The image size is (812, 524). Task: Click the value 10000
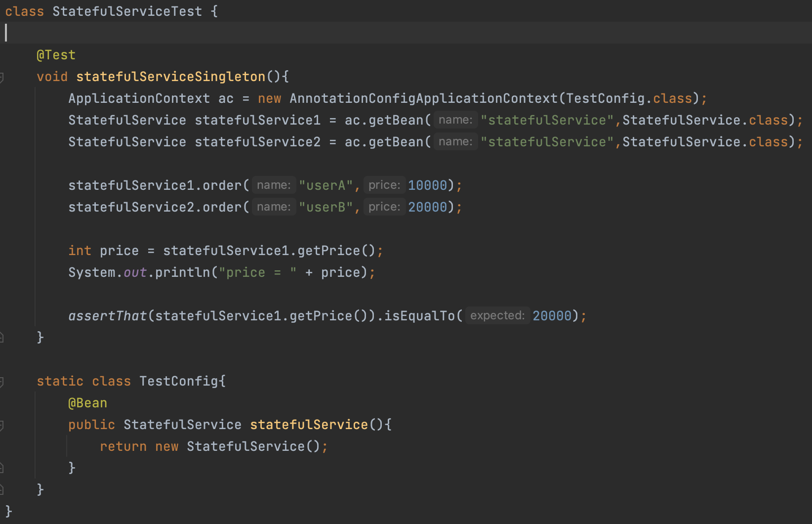[427, 185]
